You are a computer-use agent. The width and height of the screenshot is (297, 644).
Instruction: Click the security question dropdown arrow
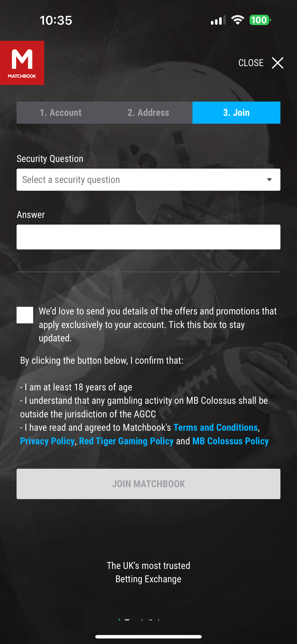click(269, 180)
